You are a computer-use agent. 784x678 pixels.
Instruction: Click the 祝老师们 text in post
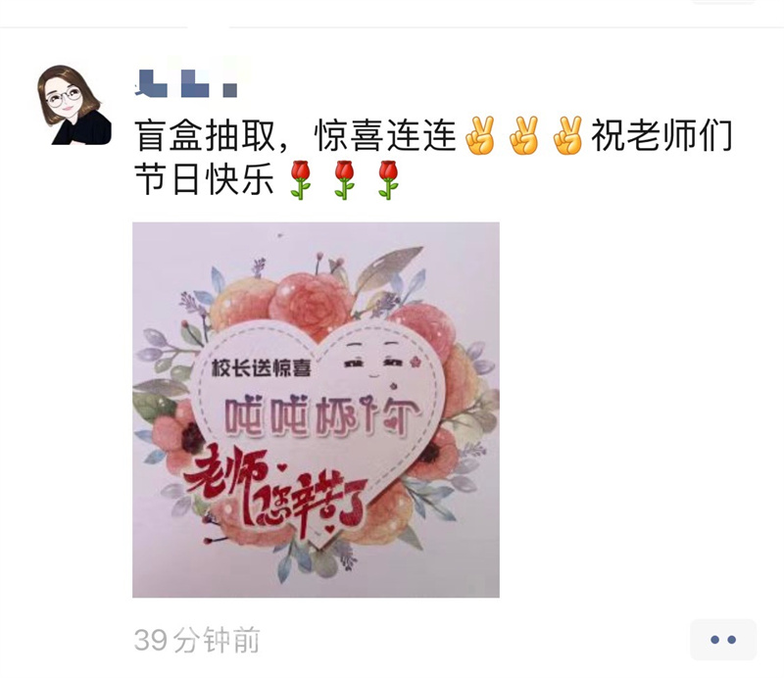[662, 135]
